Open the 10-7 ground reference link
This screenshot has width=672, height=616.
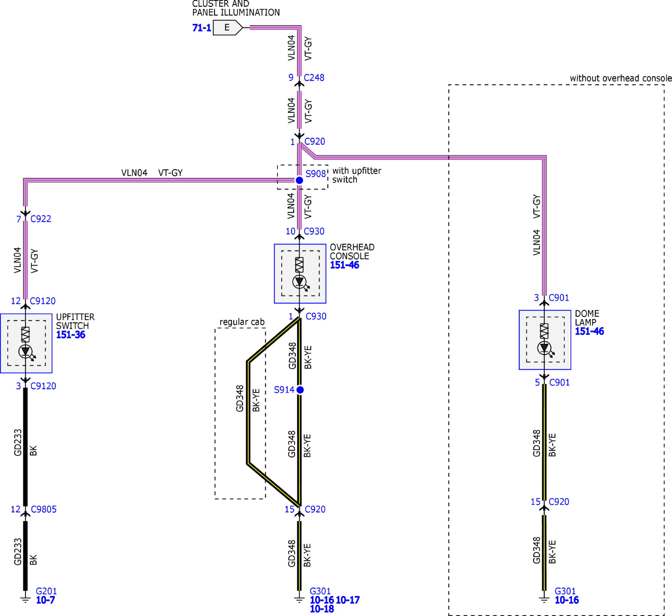click(45, 600)
